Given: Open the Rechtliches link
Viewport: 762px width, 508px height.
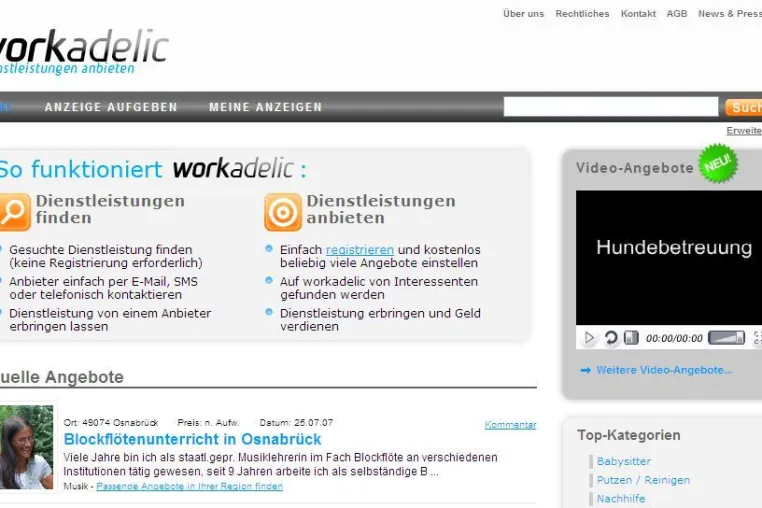Looking at the screenshot, I should click(582, 14).
